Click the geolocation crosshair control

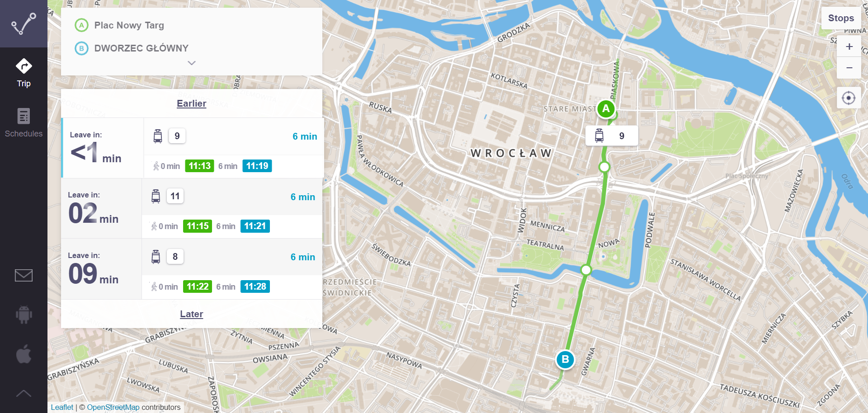click(x=849, y=97)
